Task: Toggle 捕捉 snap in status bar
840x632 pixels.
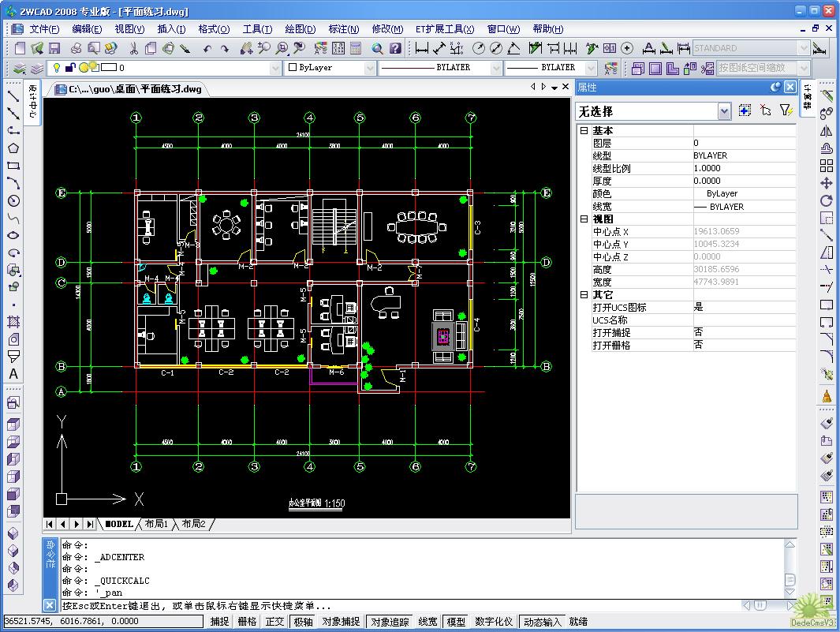Action: pos(219,622)
